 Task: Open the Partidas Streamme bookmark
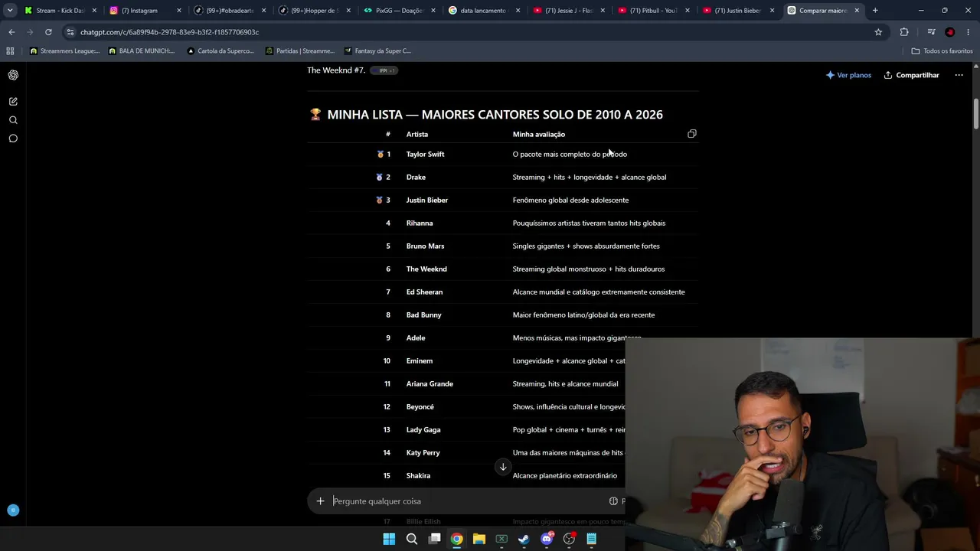point(300,51)
